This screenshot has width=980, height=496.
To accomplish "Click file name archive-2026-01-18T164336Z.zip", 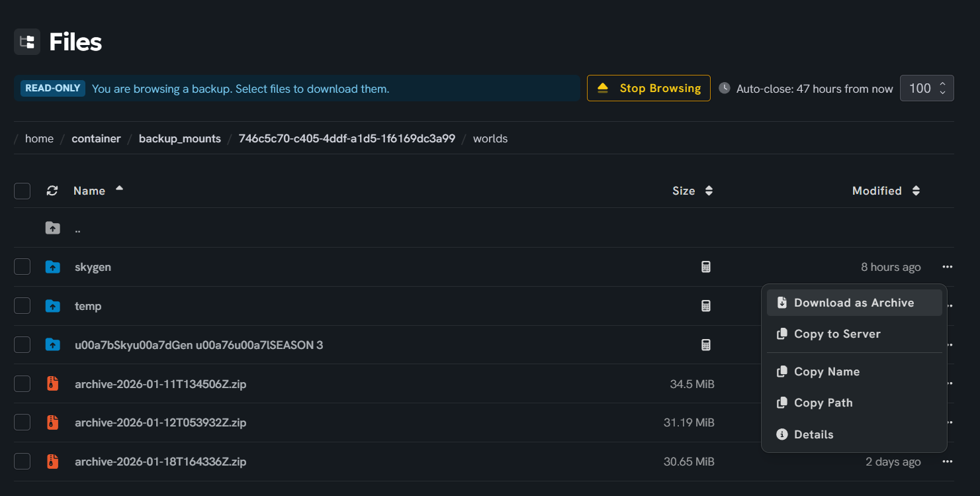I will click(x=161, y=462).
